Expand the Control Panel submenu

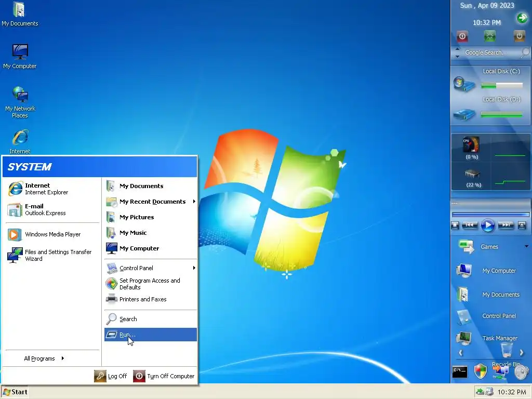pyautogui.click(x=150, y=268)
